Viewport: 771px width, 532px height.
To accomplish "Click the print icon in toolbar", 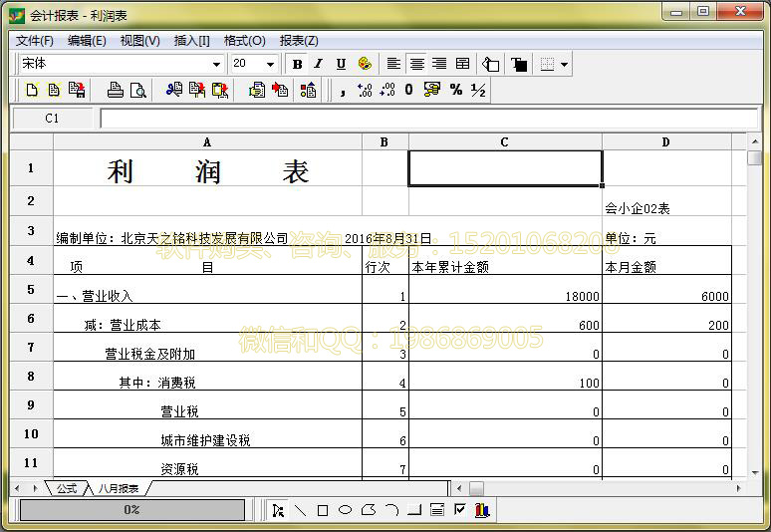I will tap(116, 90).
